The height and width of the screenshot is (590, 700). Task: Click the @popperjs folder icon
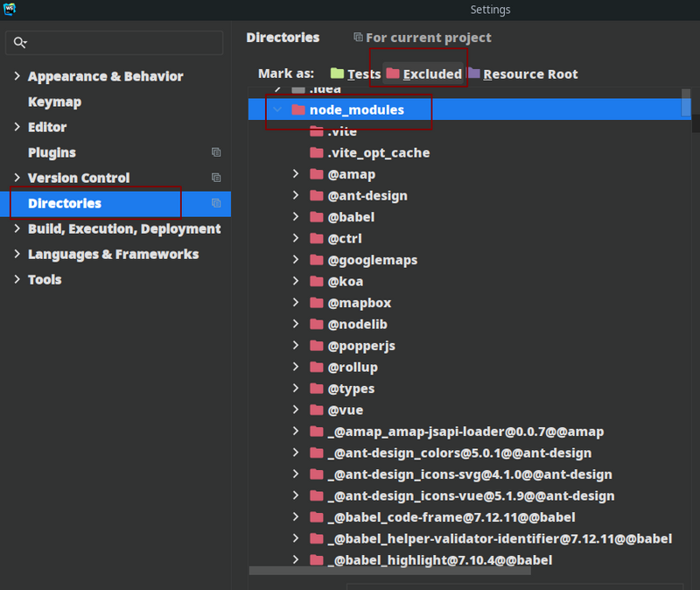[x=317, y=346]
